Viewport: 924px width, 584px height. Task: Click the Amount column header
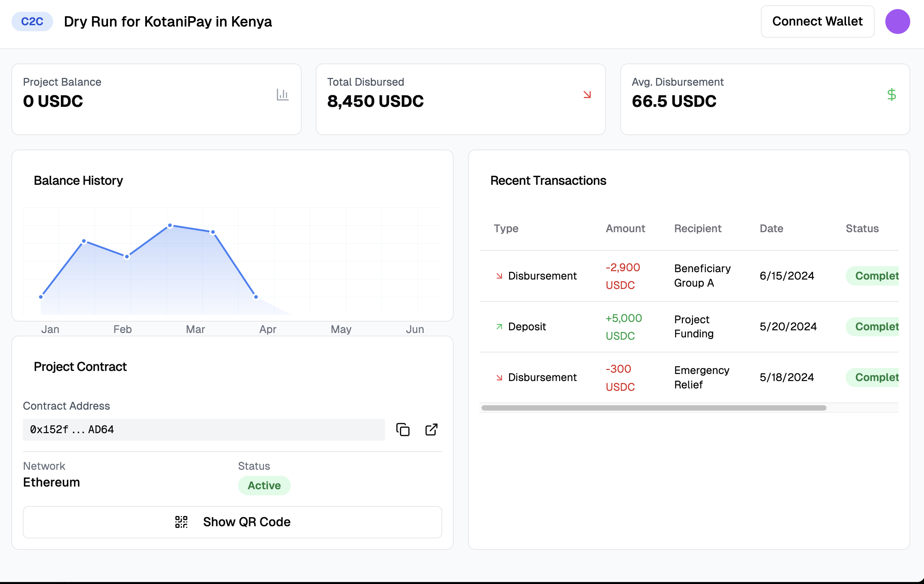[x=625, y=228]
